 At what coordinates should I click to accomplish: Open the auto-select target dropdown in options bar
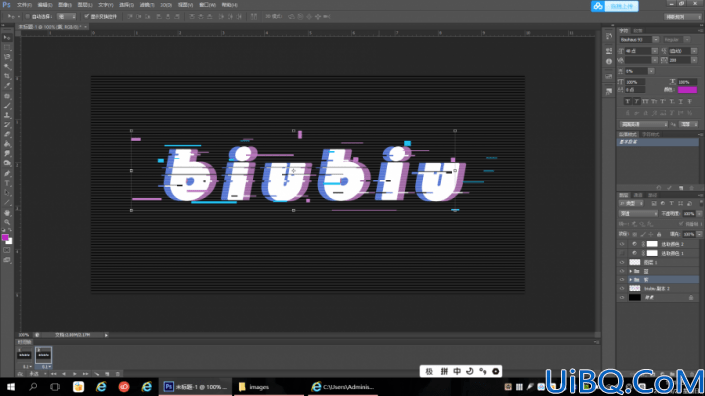coord(67,17)
